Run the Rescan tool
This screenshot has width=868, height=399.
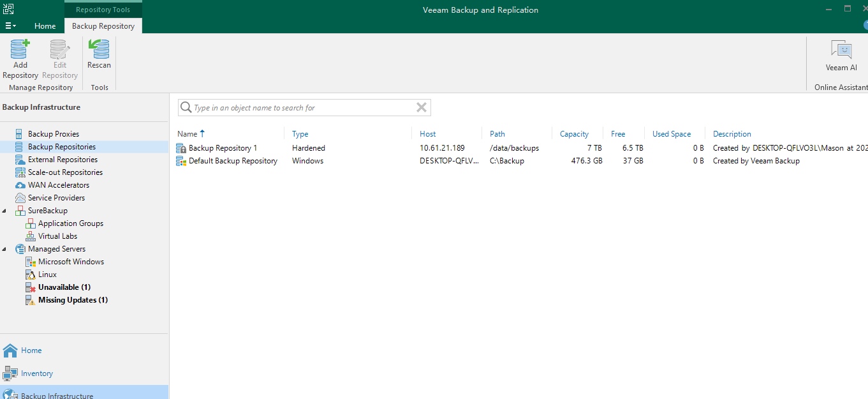99,54
